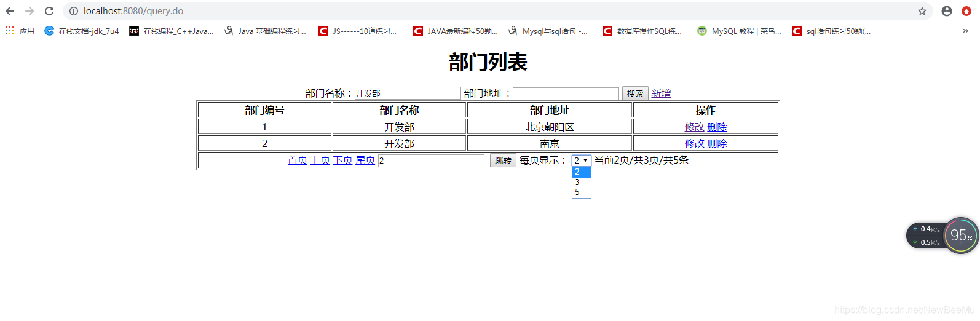980x321 pixels.
Task: Click the 北京朝阳区 address cell
Action: [550, 127]
